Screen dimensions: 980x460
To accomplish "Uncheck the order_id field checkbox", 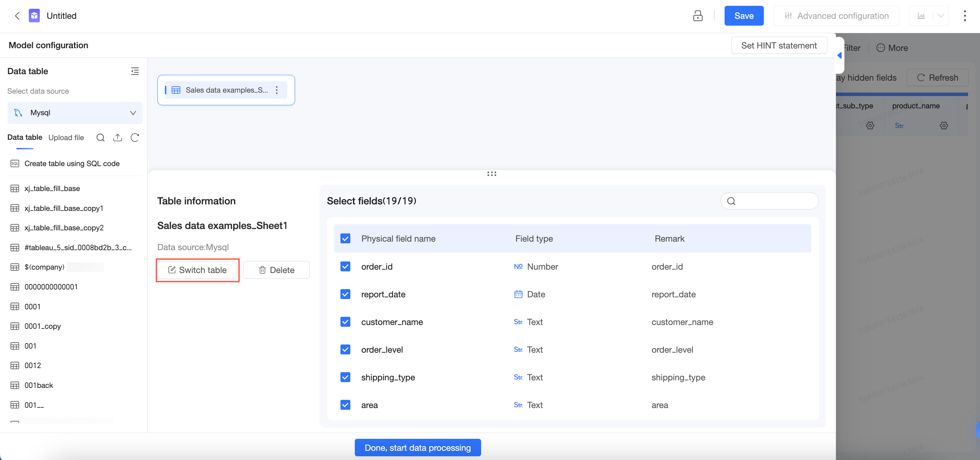I will 345,267.
